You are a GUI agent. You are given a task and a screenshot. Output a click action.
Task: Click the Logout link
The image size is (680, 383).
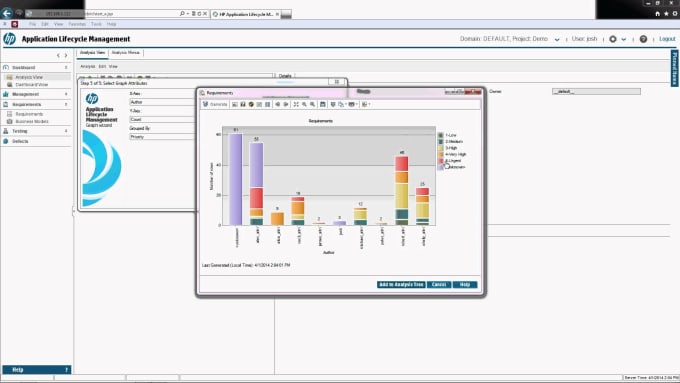point(667,39)
